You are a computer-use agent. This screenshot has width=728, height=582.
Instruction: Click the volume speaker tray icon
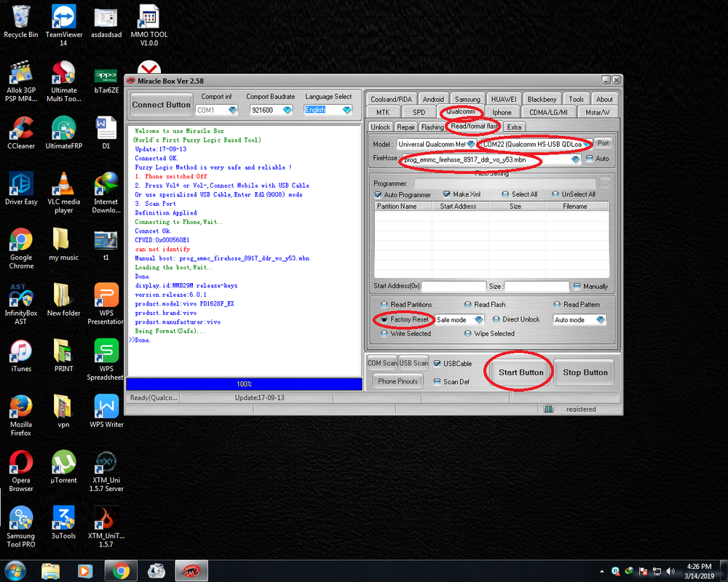click(x=670, y=571)
